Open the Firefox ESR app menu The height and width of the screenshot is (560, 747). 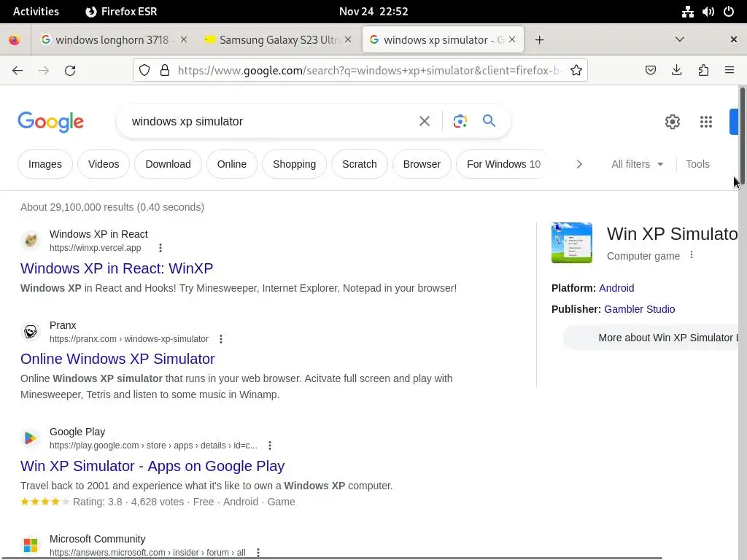pyautogui.click(x=121, y=12)
